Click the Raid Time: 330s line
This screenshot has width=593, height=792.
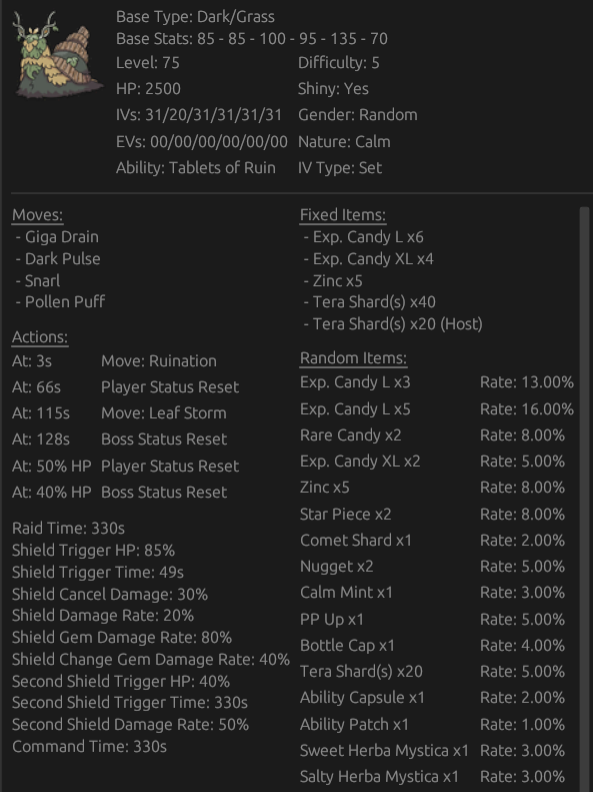(68, 528)
